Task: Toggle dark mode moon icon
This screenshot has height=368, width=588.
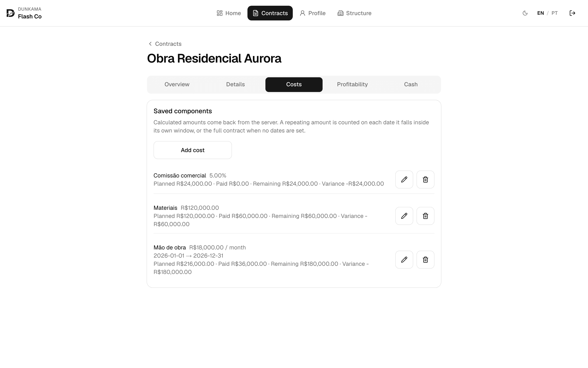Action: 525,13
